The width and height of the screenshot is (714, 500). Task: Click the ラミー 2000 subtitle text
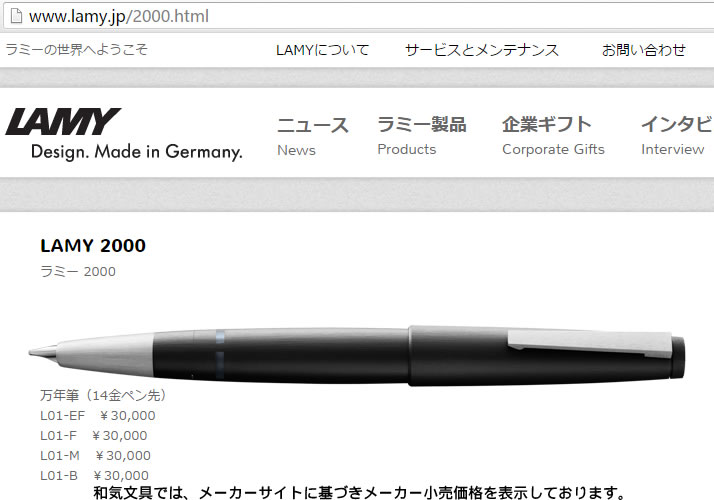[78, 271]
